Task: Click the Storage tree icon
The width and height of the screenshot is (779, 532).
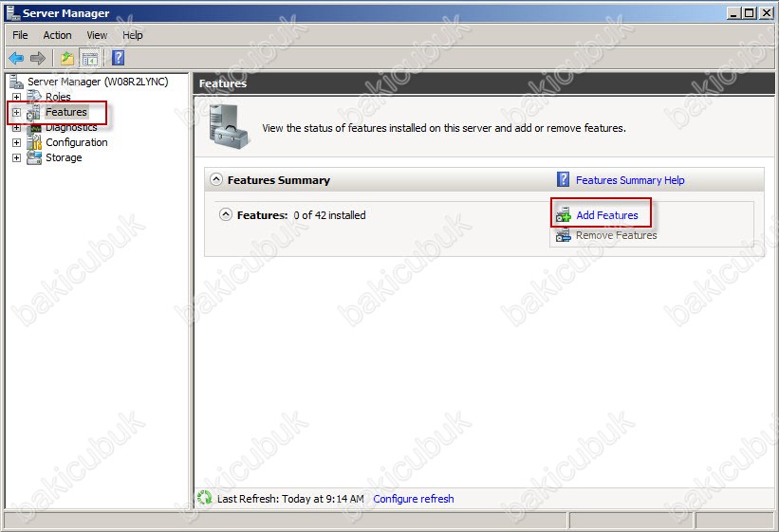Action: [x=34, y=157]
